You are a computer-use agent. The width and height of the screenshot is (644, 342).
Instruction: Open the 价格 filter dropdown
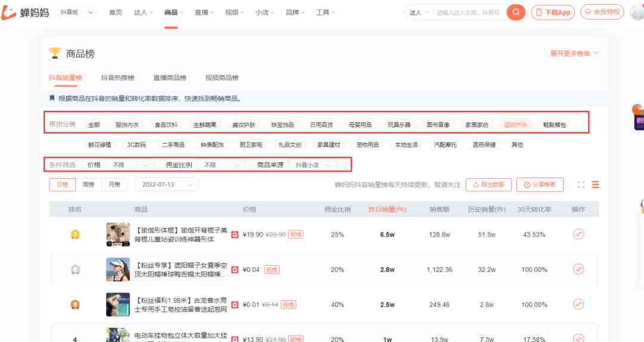(130, 164)
